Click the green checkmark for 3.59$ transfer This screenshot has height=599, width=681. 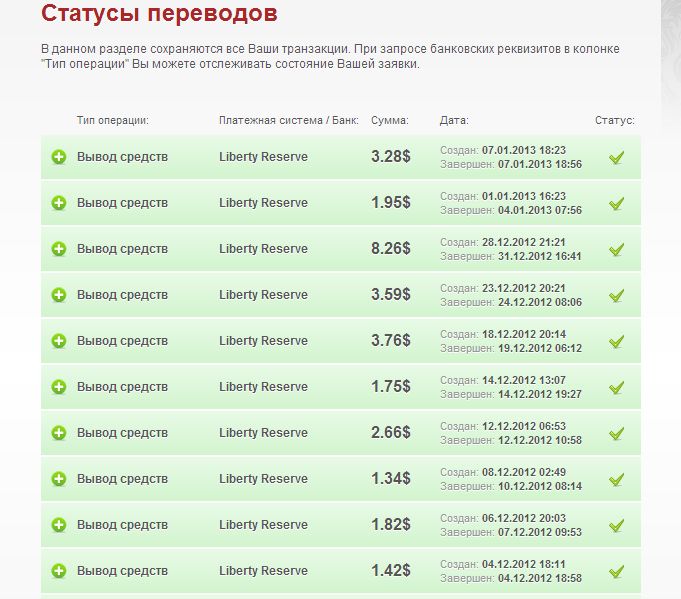point(616,295)
